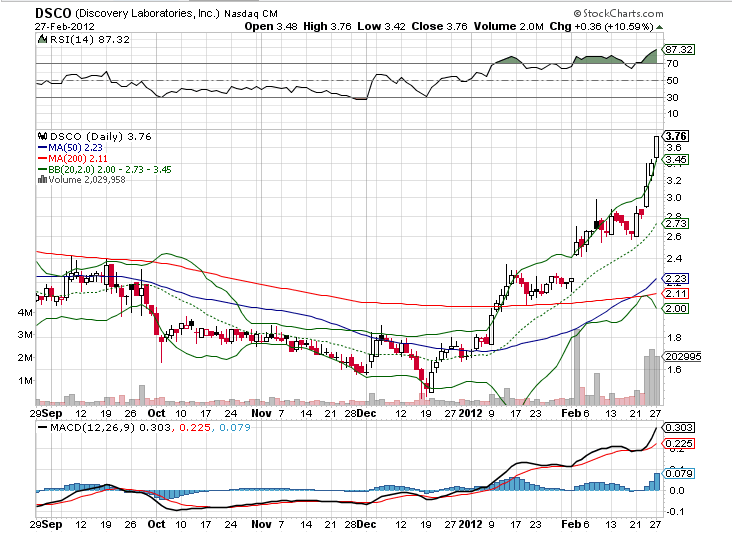Click the 3.6 price axis label
The width and height of the screenshot is (732, 537).
point(674,148)
